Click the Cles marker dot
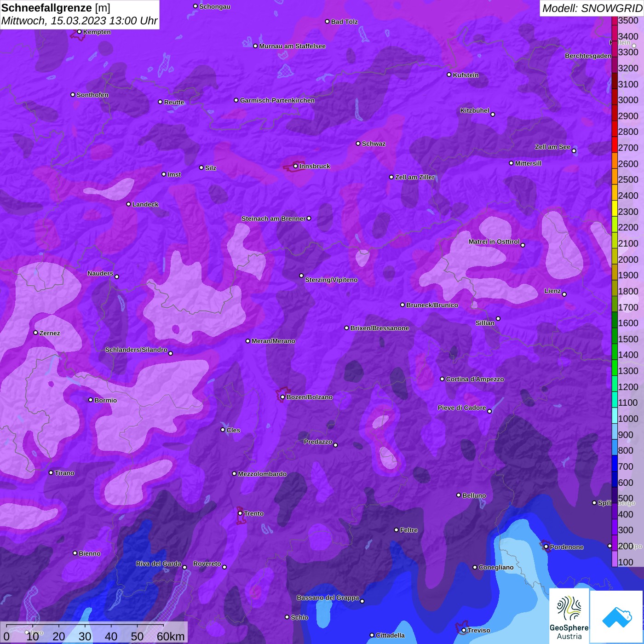 (223, 430)
